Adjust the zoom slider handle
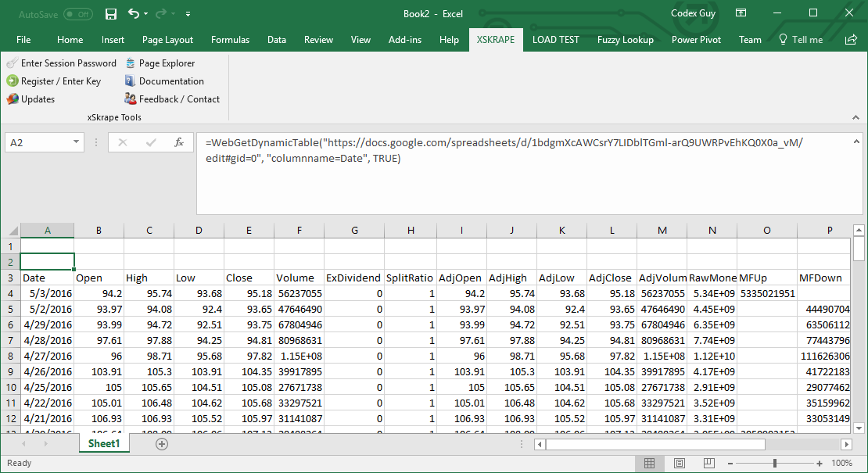Image resolution: width=868 pixels, height=473 pixels. 775,463
